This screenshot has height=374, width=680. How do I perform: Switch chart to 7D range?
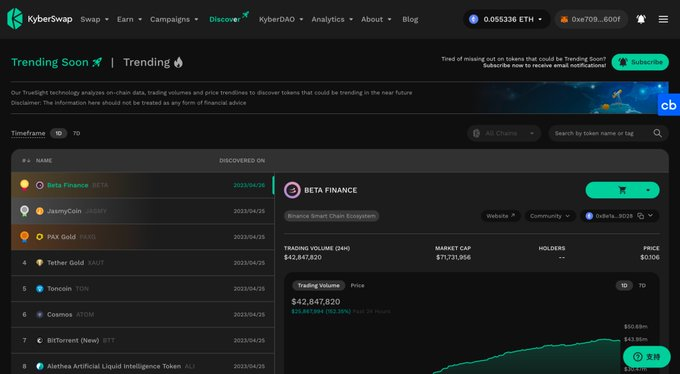pyautogui.click(x=642, y=285)
